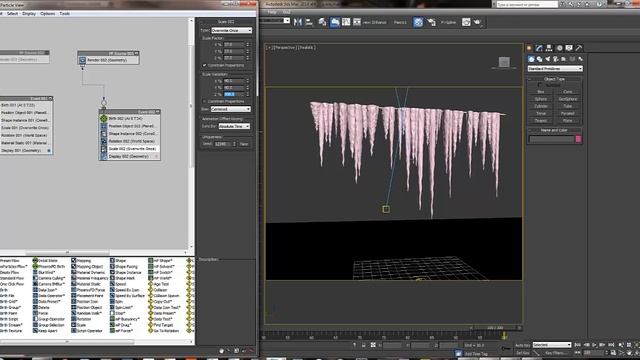Click the Teapot primitive button
This screenshot has height=360, width=640.
(x=541, y=121)
